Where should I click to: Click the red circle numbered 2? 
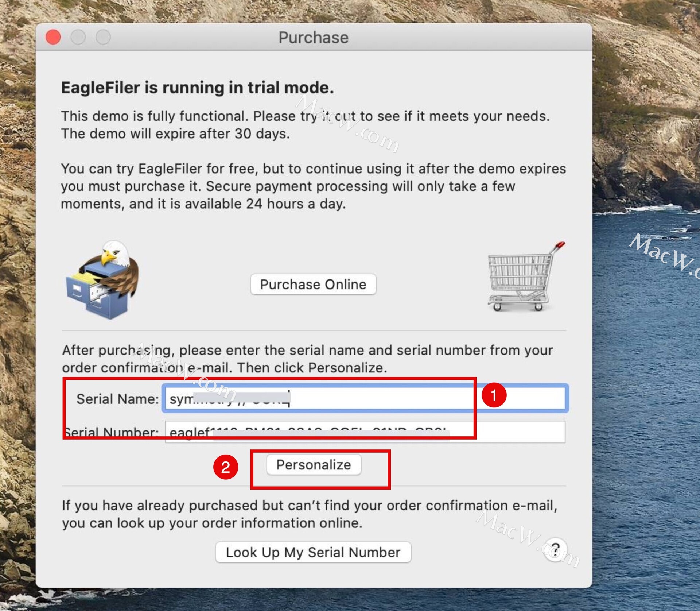click(226, 467)
